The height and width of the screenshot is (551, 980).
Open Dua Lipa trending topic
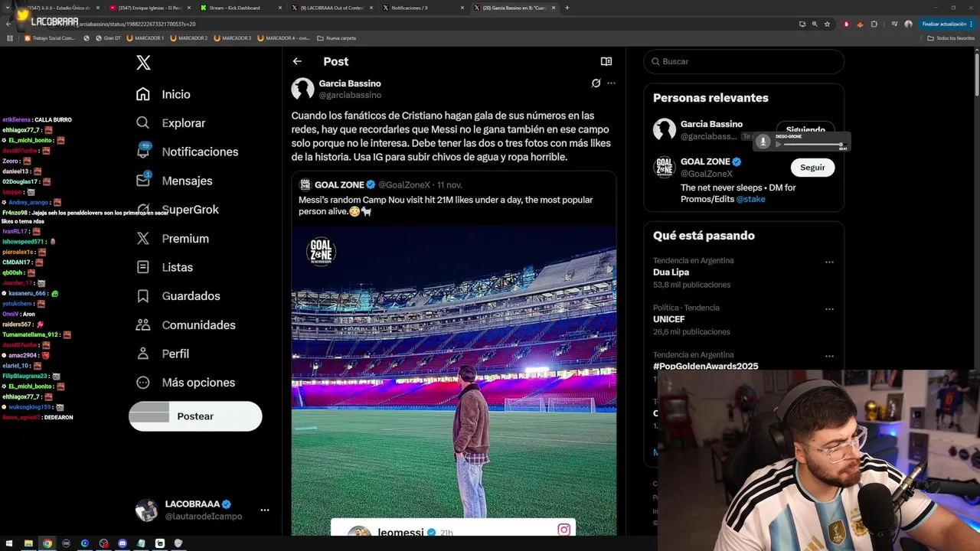click(x=671, y=272)
